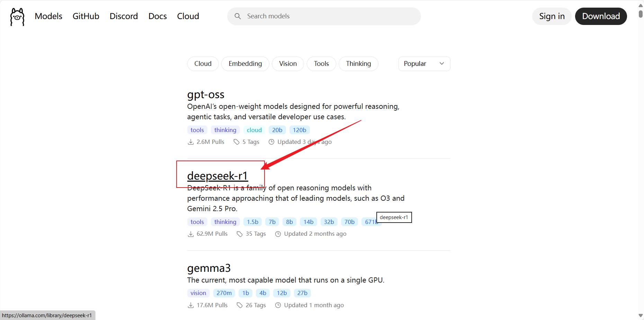The image size is (644, 320).
Task: Click gemma3 vision tag
Action: pos(198,293)
